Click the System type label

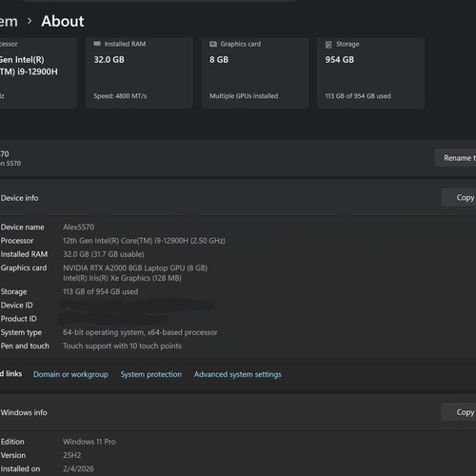pos(21,332)
